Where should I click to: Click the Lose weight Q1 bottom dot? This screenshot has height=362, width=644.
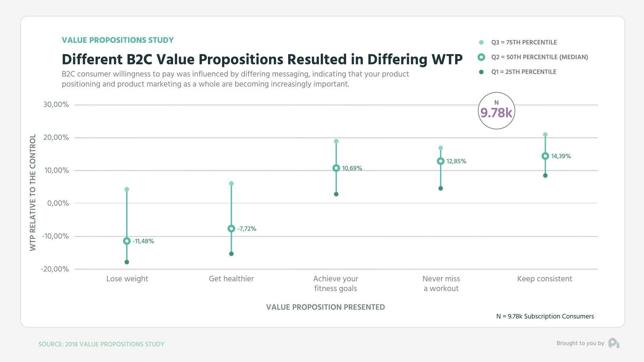tap(127, 262)
